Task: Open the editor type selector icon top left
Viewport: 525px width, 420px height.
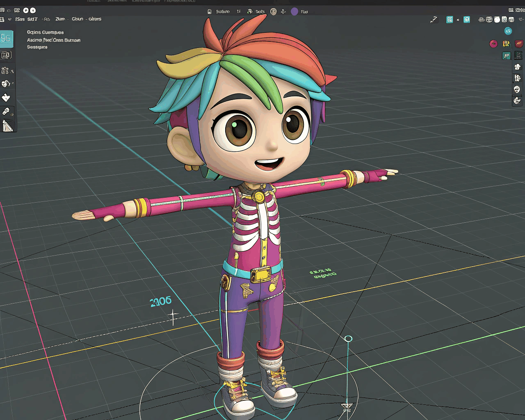Action: click(3, 19)
